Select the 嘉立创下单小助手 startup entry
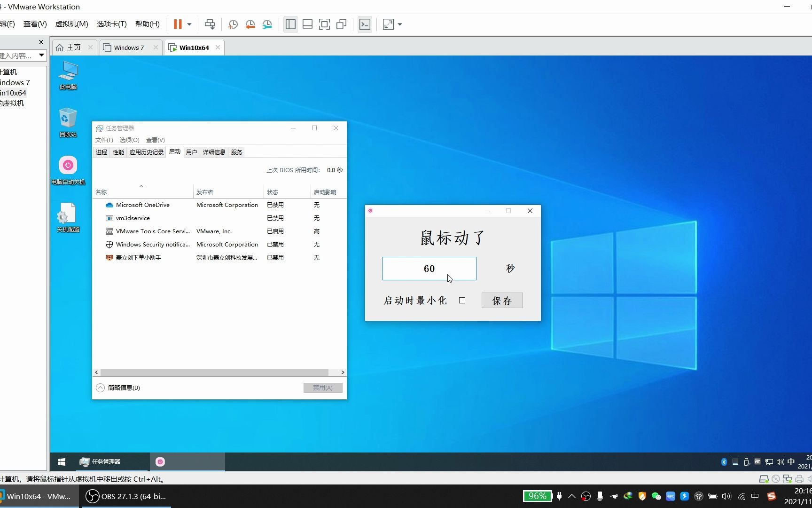812x508 pixels. click(x=219, y=258)
